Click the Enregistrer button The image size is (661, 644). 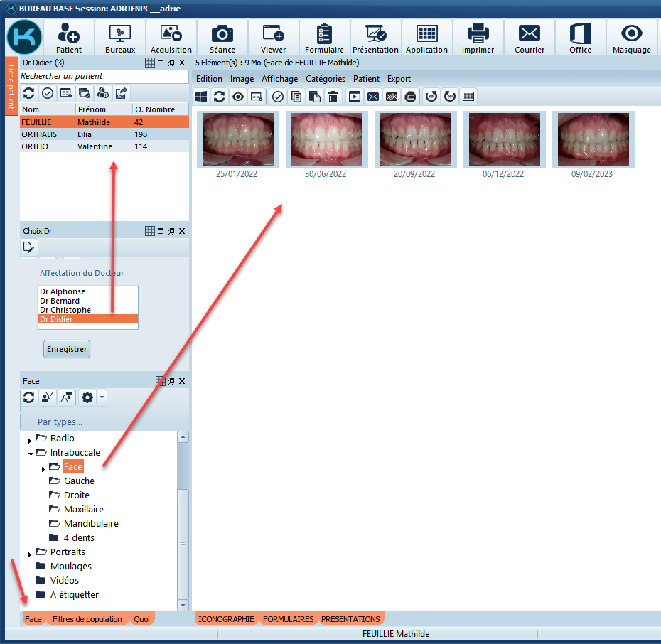pos(67,349)
